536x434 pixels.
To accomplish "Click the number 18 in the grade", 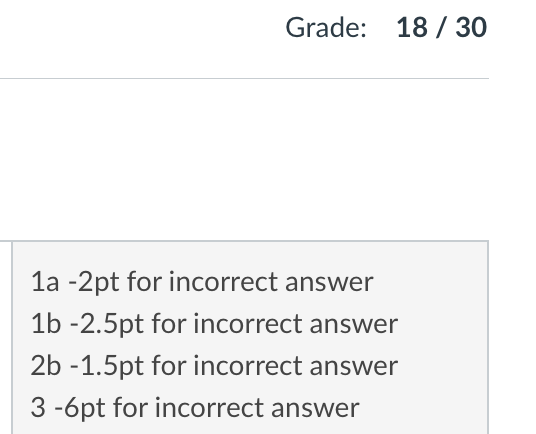I will [x=412, y=27].
